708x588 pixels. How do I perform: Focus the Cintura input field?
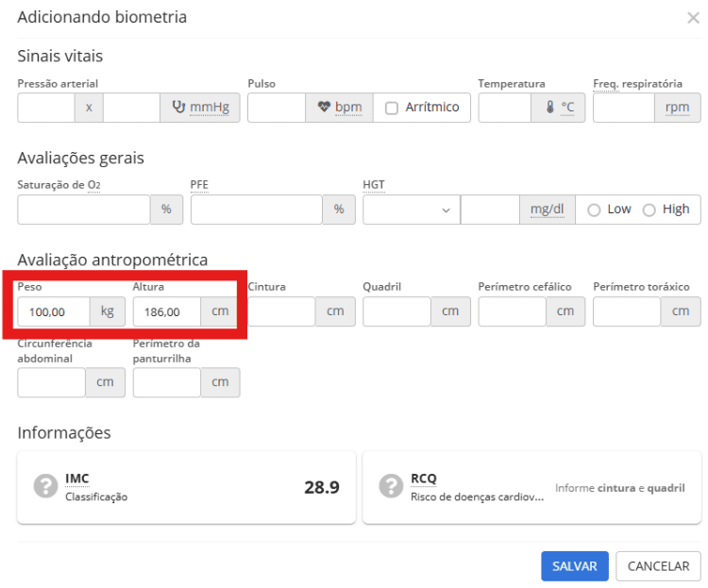click(x=281, y=311)
